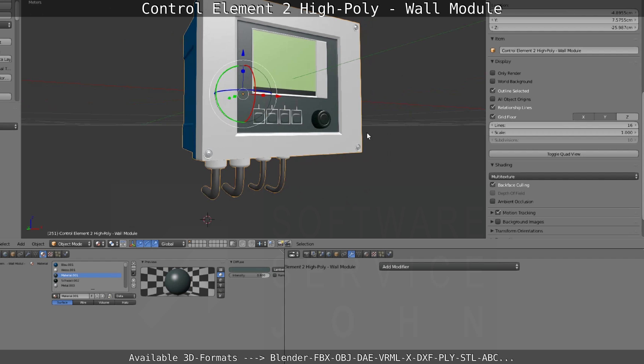Viewport: 644px width, 364px height.
Task: Open the Object Mode dropdown
Action: (70, 244)
